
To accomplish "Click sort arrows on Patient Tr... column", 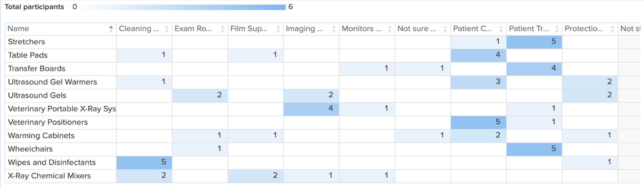I will 557,29.
